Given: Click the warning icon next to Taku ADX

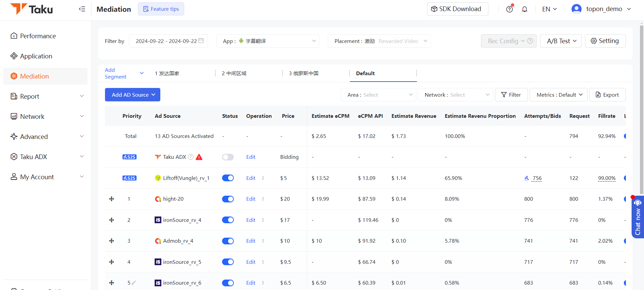Looking at the screenshot, I should 199,157.
